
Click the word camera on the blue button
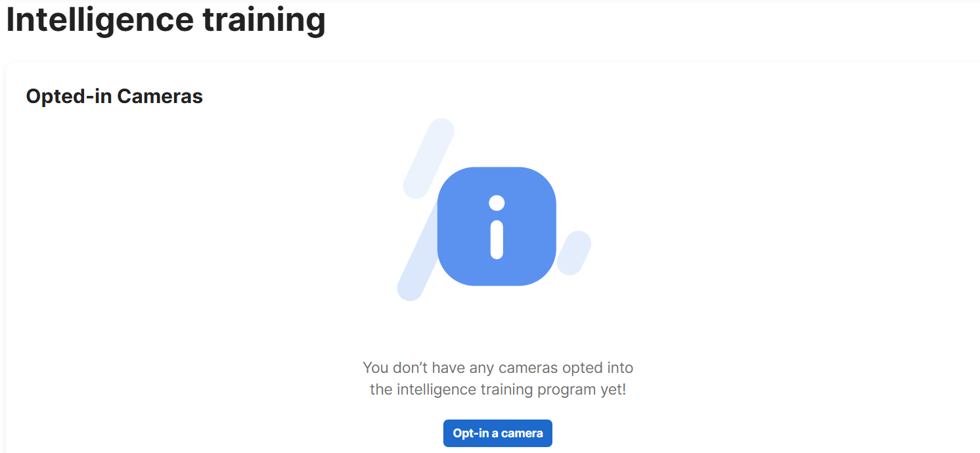tap(522, 433)
